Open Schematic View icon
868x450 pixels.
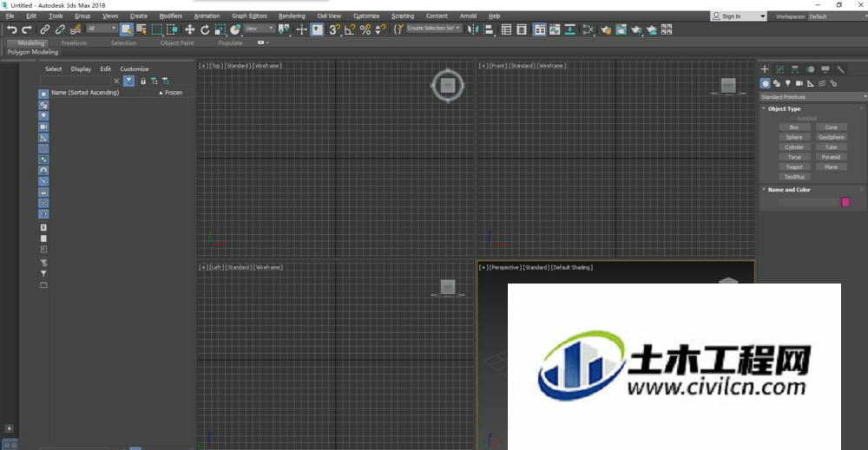click(569, 29)
